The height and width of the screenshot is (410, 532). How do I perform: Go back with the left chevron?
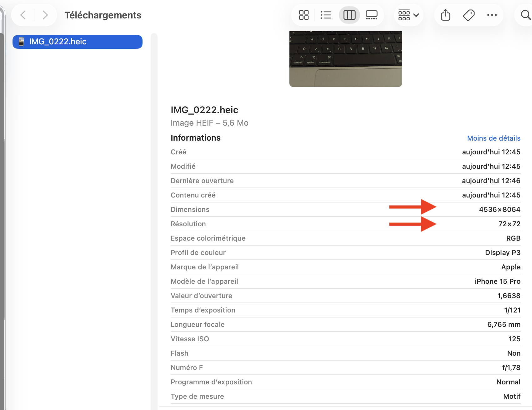coord(23,15)
